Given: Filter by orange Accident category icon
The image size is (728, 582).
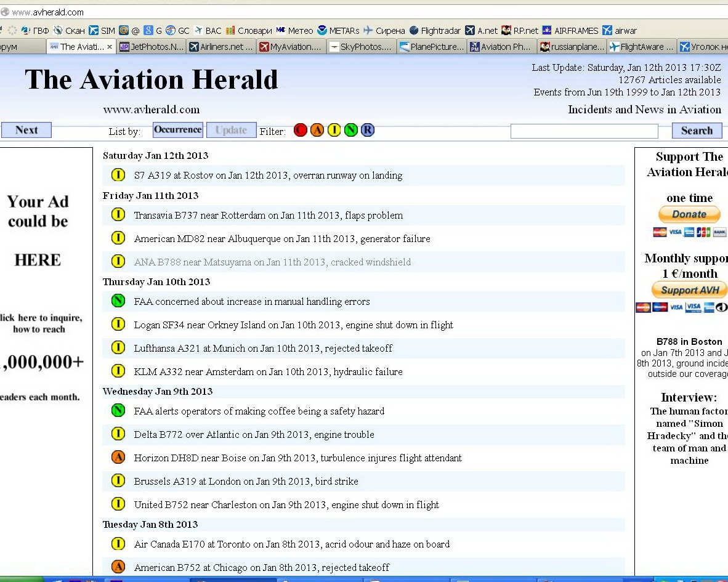Looking at the screenshot, I should click(x=317, y=131).
